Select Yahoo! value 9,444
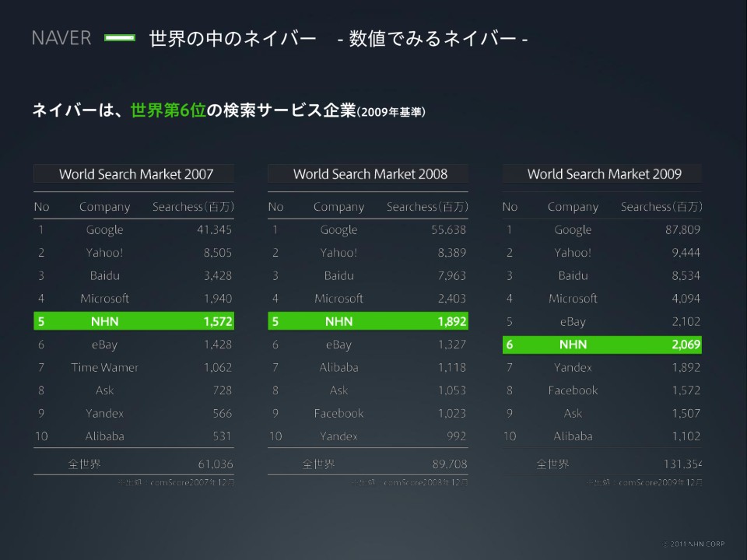Image resolution: width=747 pixels, height=560 pixels. point(686,253)
